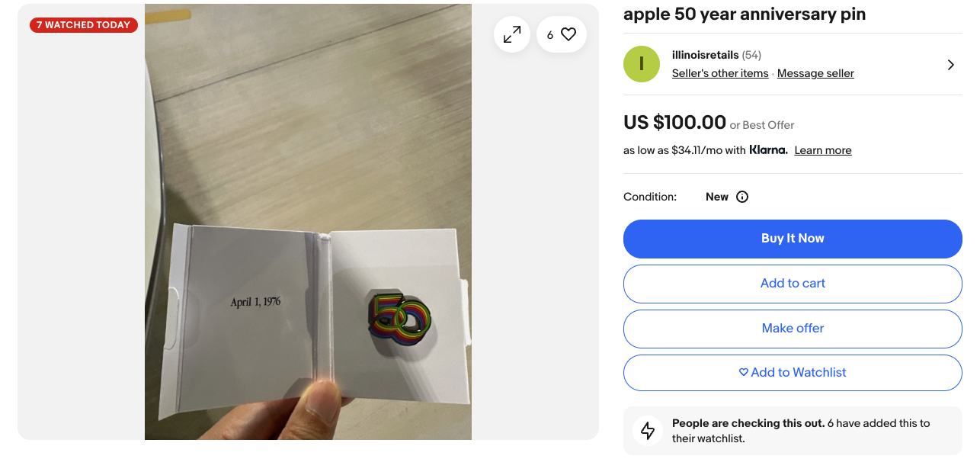Screen dimensions: 980x459
Task: Click the heart icon to like the listing
Action: coord(568,34)
